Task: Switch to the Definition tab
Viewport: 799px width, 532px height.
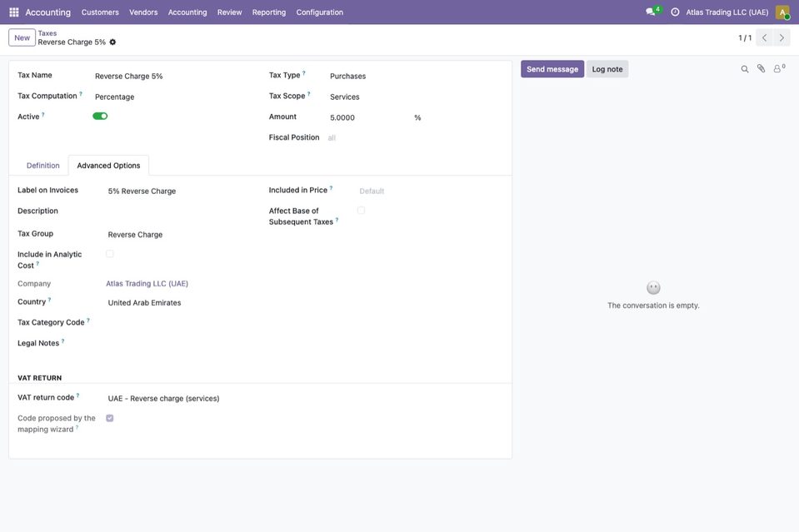Action: 42,166
